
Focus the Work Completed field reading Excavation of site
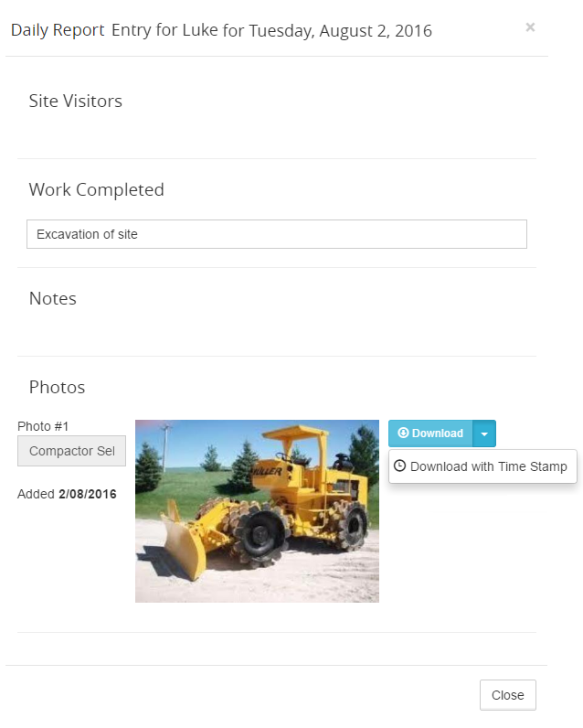[x=277, y=234]
